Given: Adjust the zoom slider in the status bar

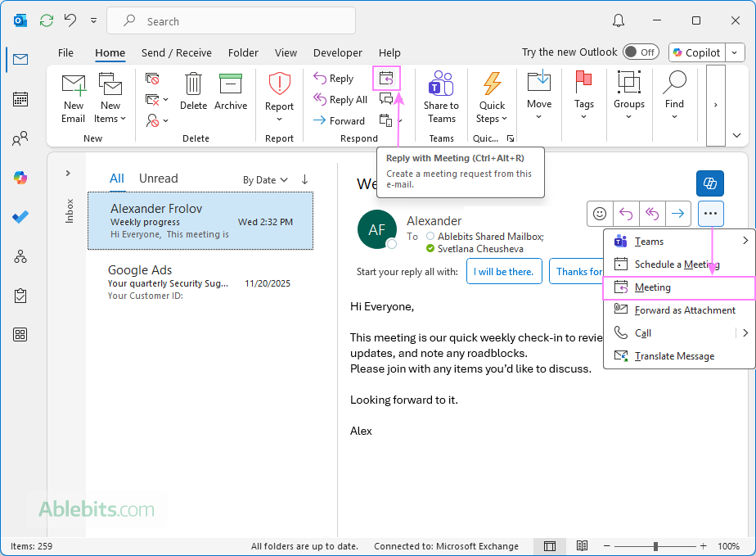Looking at the screenshot, I should coord(655,545).
